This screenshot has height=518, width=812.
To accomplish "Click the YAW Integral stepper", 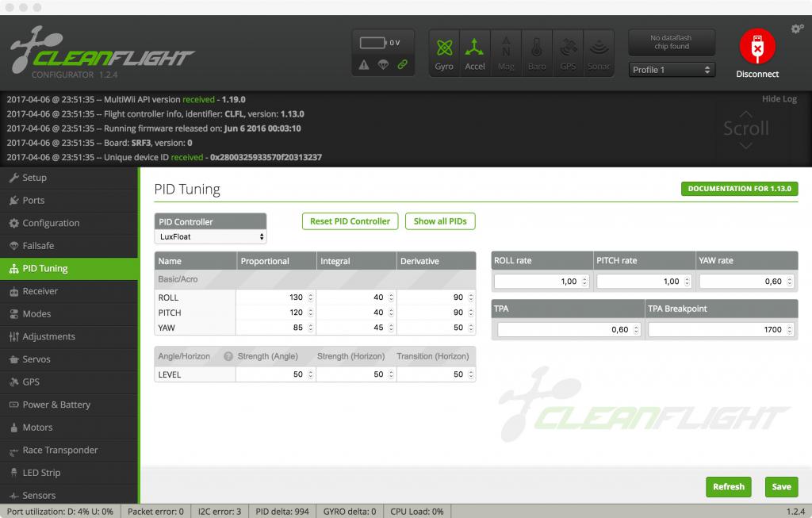I will [x=391, y=328].
